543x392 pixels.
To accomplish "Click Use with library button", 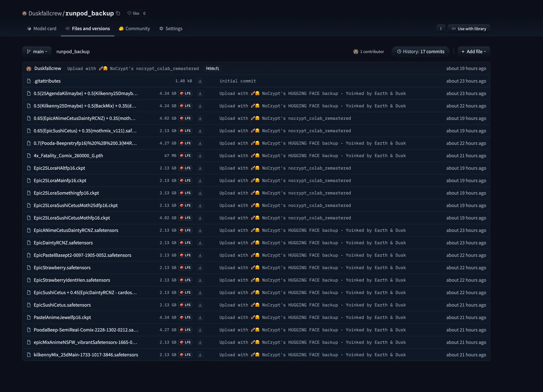I will [x=469, y=29].
